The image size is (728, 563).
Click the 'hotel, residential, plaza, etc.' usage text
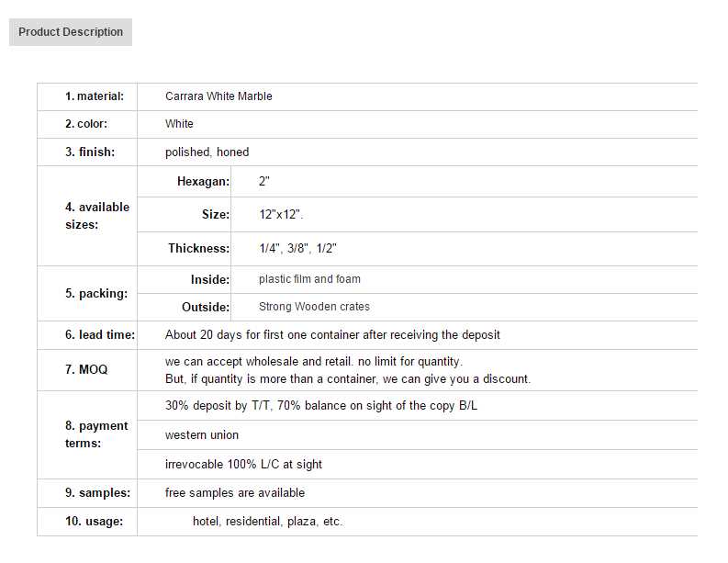click(267, 522)
